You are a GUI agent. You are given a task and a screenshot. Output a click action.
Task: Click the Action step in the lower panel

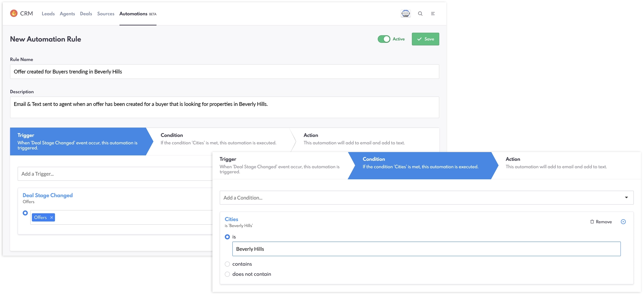tap(557, 163)
